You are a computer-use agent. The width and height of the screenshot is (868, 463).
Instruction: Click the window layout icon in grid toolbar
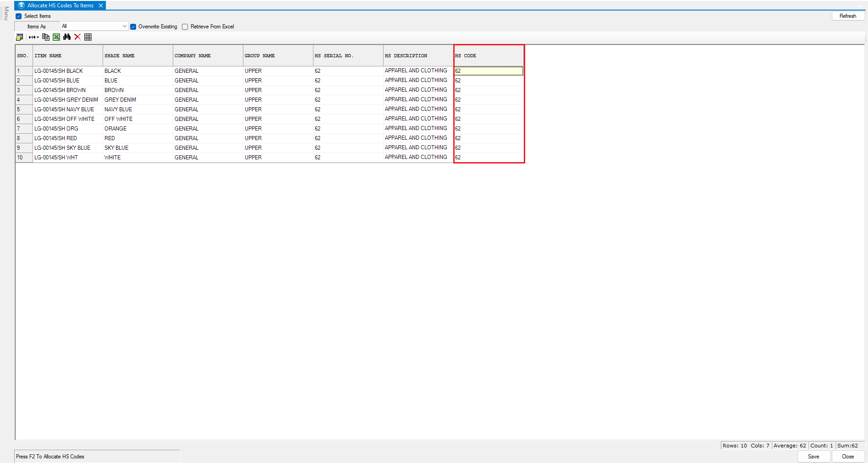[19, 37]
